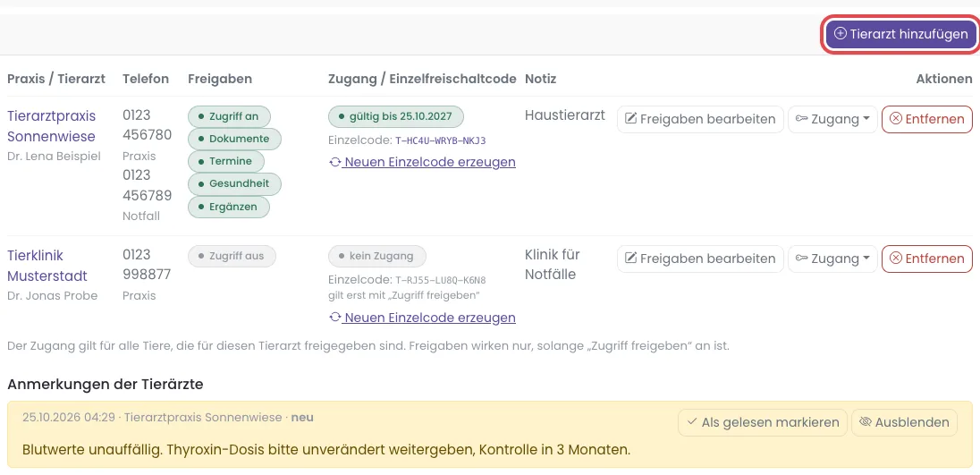
Task: Click Dr. Jonas Probe name
Action: tap(53, 295)
